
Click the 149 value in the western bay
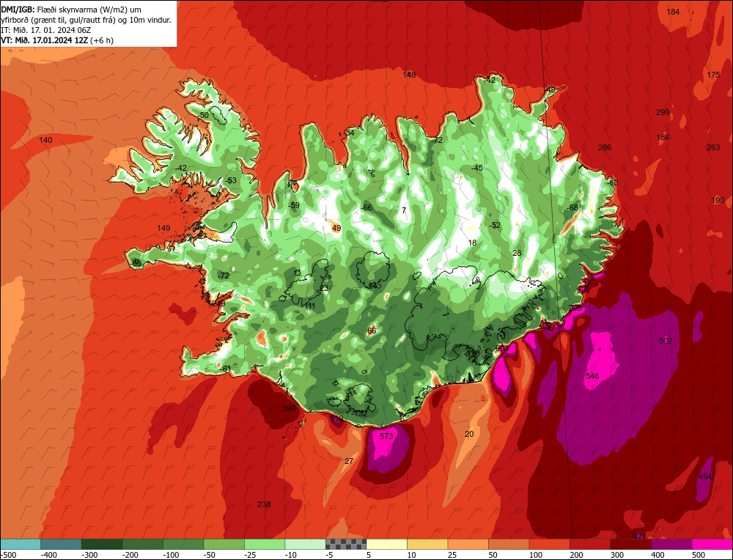click(163, 228)
